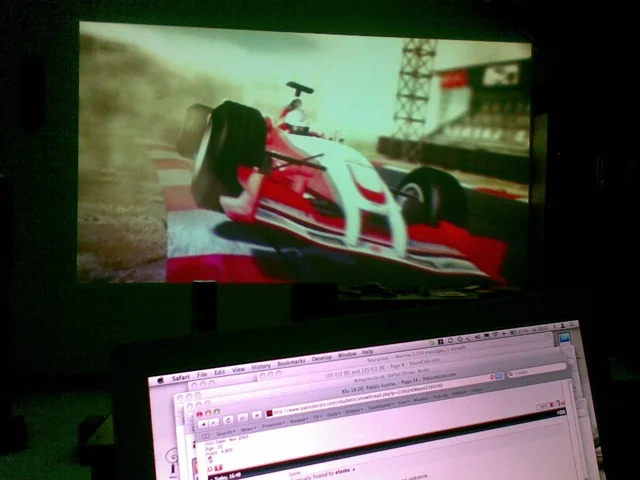Viewport: 640px width, 480px height.
Task: Click the red close button of front window
Action: point(199,411)
